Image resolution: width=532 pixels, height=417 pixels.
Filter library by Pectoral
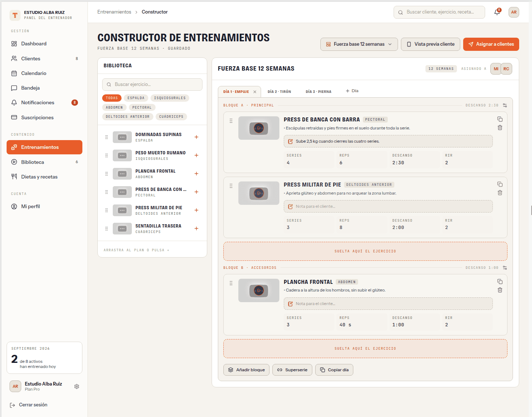142,108
